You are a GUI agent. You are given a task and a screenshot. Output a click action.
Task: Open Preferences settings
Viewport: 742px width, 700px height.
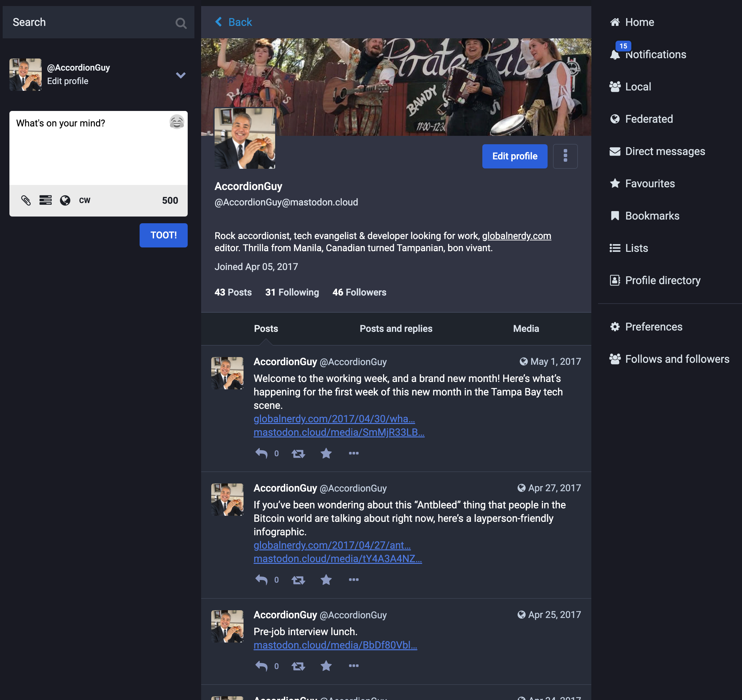646,327
